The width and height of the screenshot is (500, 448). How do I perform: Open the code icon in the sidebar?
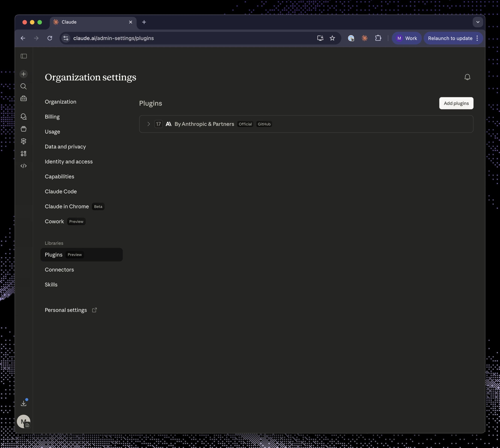23,166
